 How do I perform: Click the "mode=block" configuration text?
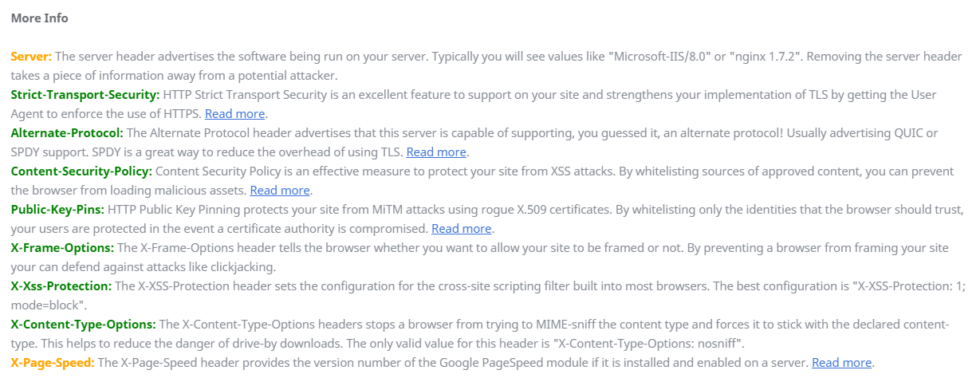[x=47, y=305]
